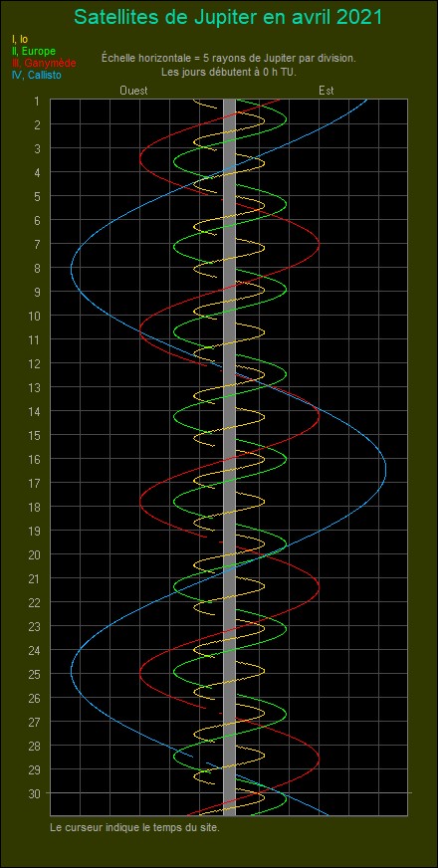Select day 30 on the date axis
The width and height of the screenshot is (438, 868).
click(x=35, y=793)
